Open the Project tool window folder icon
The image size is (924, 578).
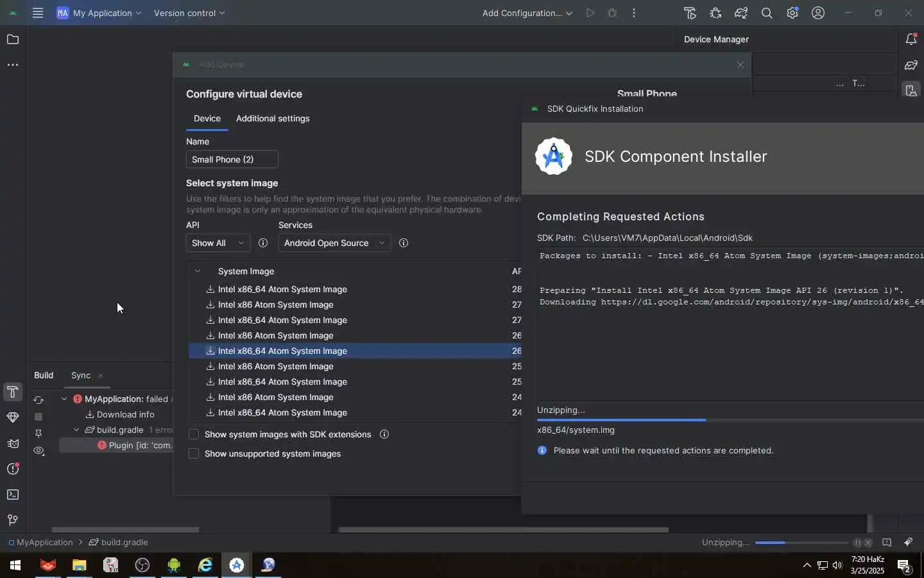pyautogui.click(x=12, y=40)
